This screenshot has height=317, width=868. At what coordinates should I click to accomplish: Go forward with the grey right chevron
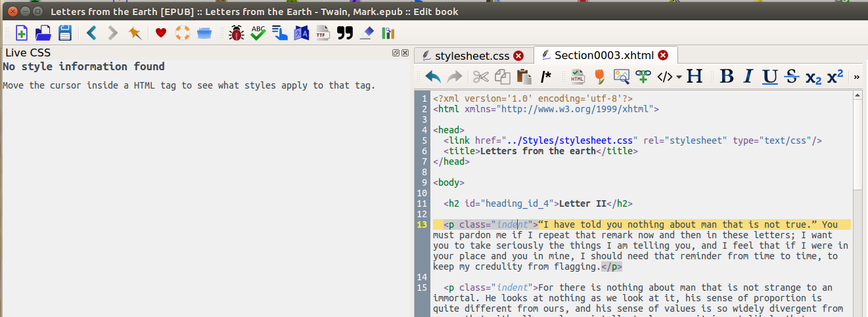[113, 33]
